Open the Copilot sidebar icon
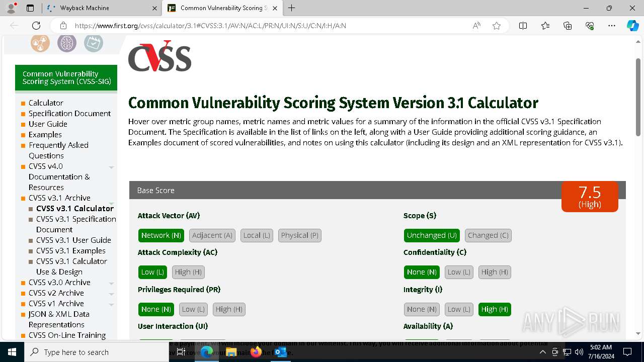Viewport: 644px width, 362px height. tap(632, 26)
